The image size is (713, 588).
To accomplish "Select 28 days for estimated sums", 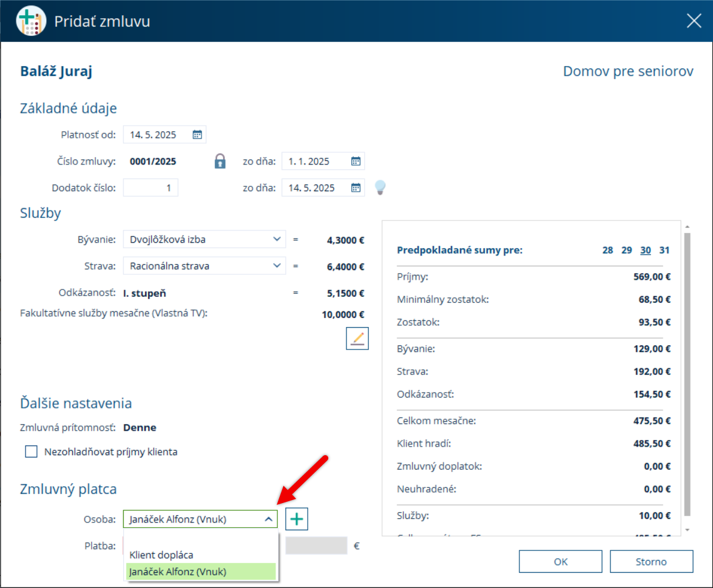I will pos(607,250).
